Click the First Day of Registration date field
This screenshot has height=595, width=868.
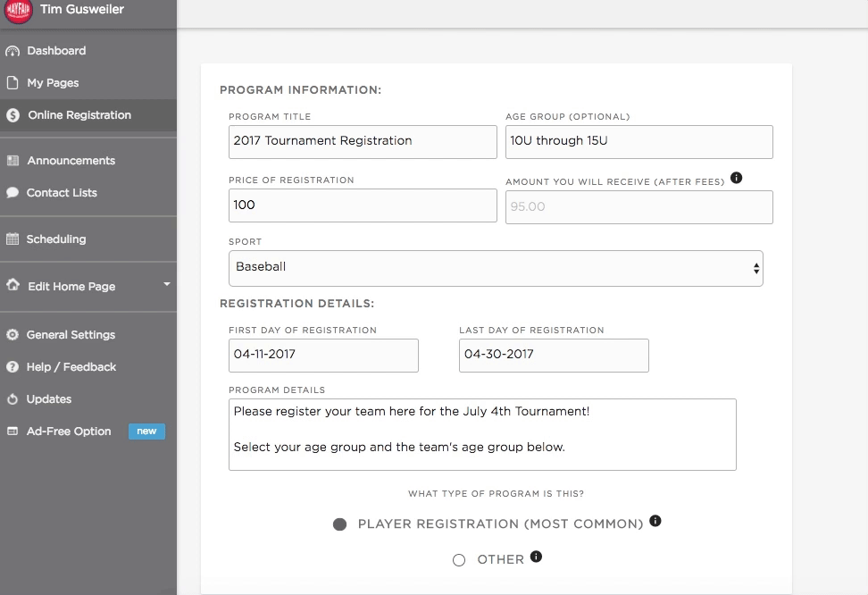323,355
